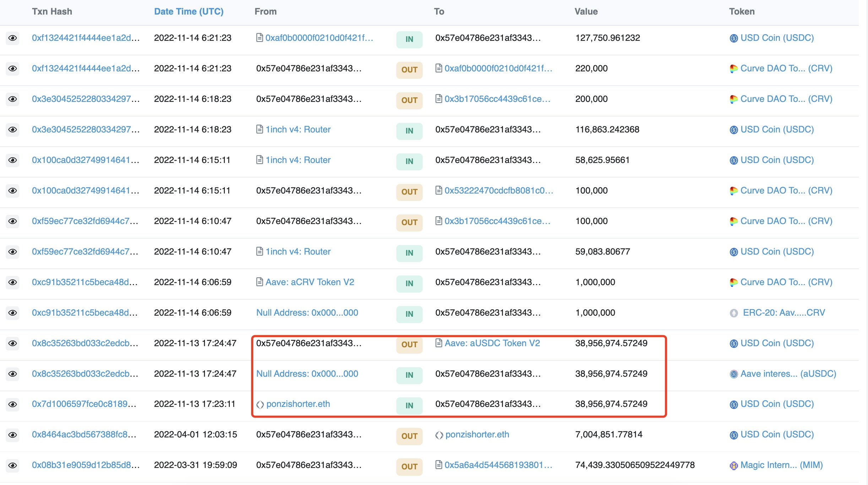The height and width of the screenshot is (485, 868).
Task: Open Null Address link at 17:24:47
Action: (x=307, y=374)
